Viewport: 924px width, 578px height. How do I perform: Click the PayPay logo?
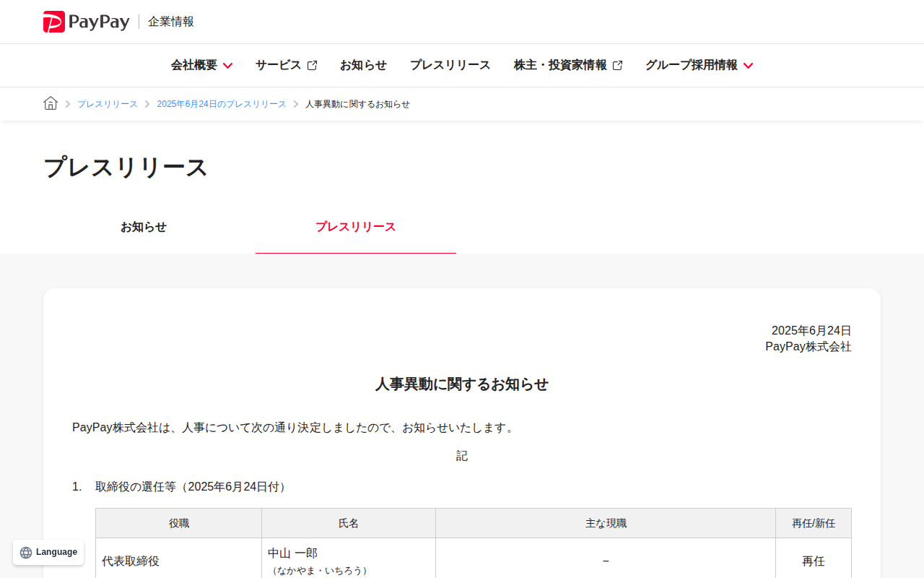click(x=86, y=22)
